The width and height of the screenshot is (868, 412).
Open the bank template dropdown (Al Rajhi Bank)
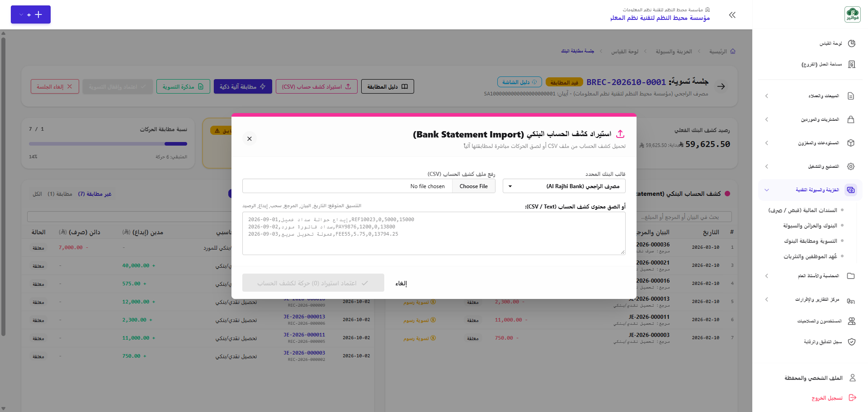pos(564,186)
